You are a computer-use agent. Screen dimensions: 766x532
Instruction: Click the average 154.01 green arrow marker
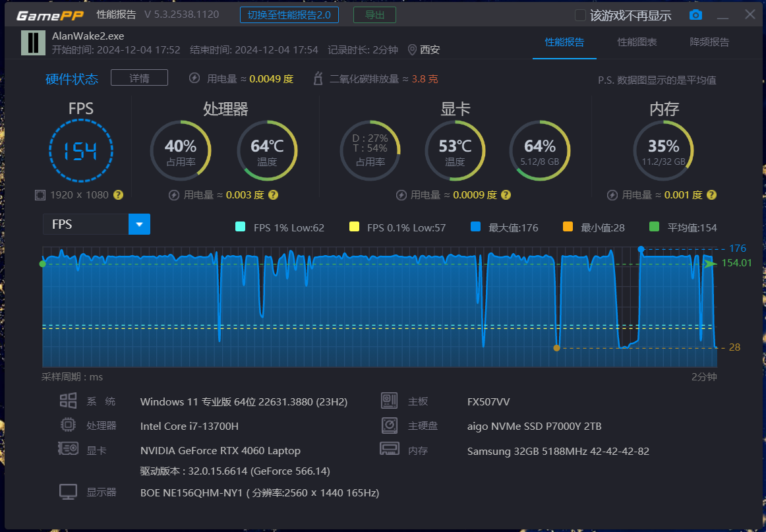[710, 264]
